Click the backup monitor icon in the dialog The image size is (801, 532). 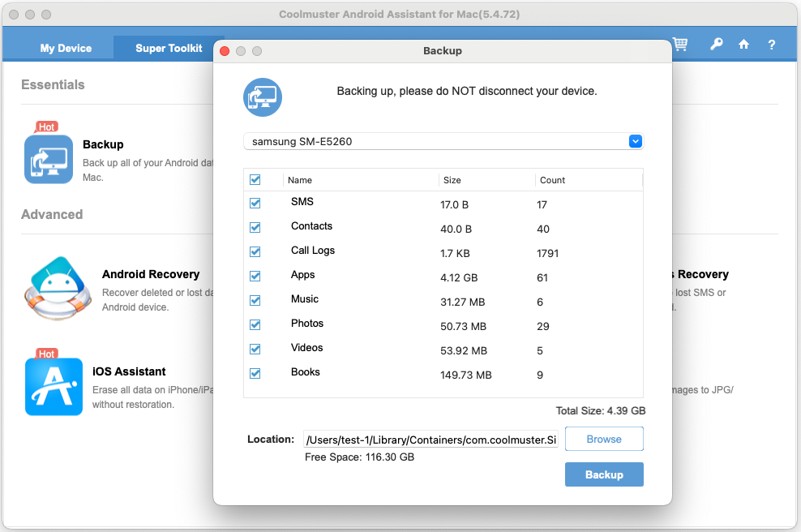(261, 97)
